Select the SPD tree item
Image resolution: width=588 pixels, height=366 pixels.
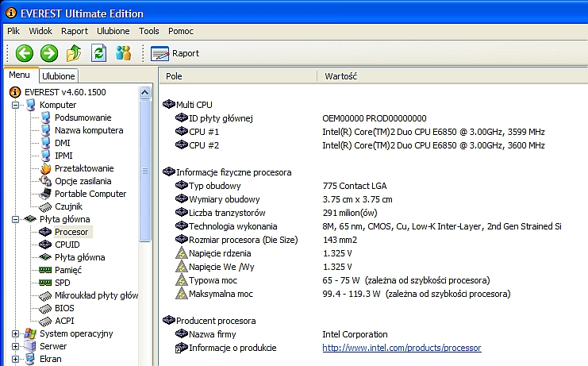(62, 283)
